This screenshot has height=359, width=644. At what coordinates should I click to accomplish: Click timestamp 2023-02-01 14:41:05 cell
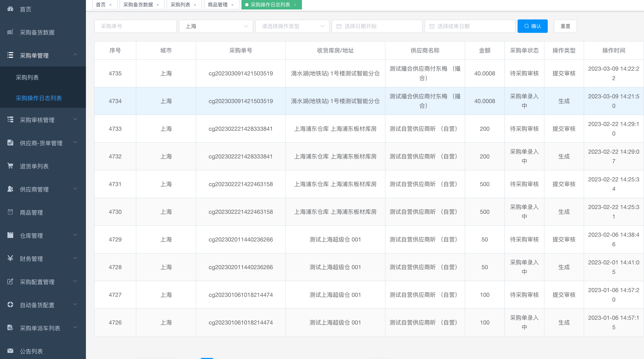click(x=613, y=267)
